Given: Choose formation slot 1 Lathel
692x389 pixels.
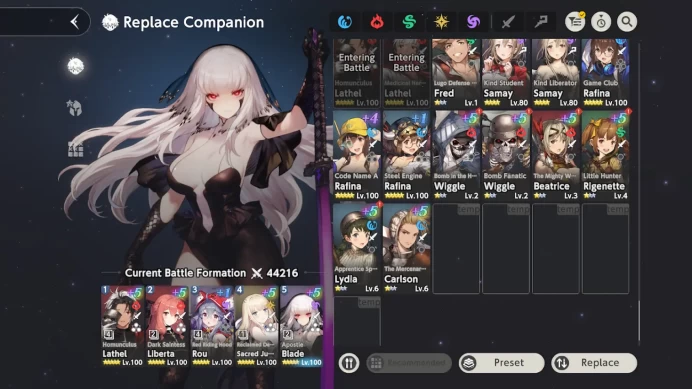Looking at the screenshot, I should pos(122,326).
